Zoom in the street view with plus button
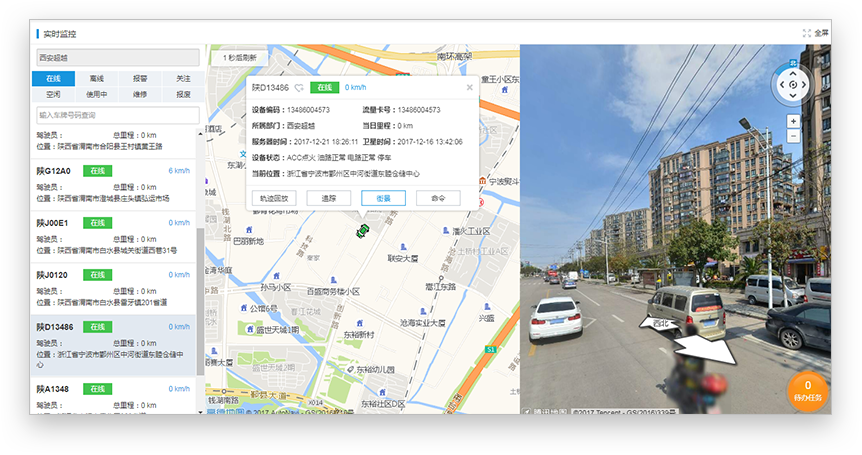 pos(793,121)
